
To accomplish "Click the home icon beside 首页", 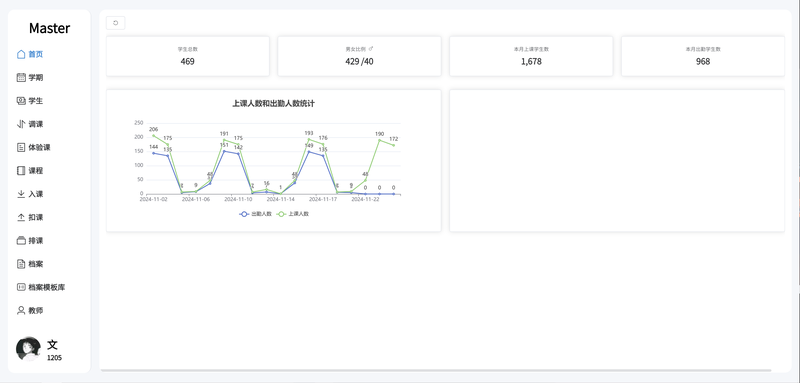I will coord(21,54).
